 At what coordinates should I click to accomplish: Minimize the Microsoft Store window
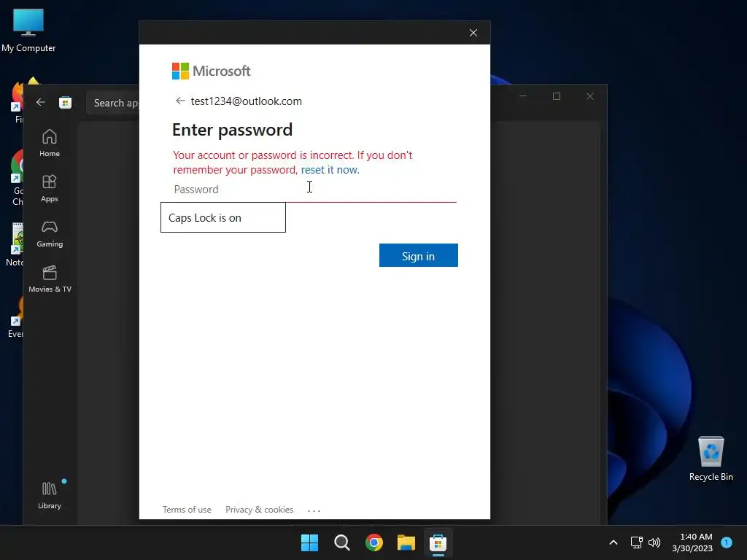523,96
